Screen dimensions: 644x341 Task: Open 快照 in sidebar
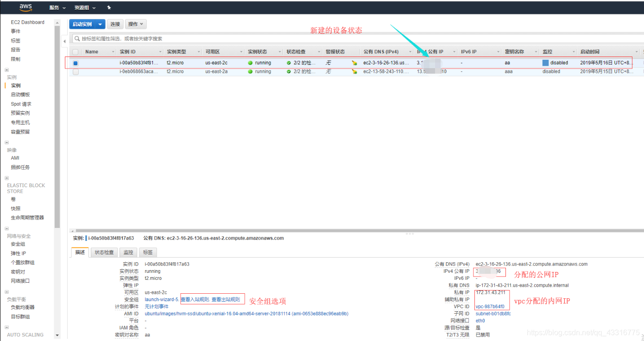click(x=16, y=208)
